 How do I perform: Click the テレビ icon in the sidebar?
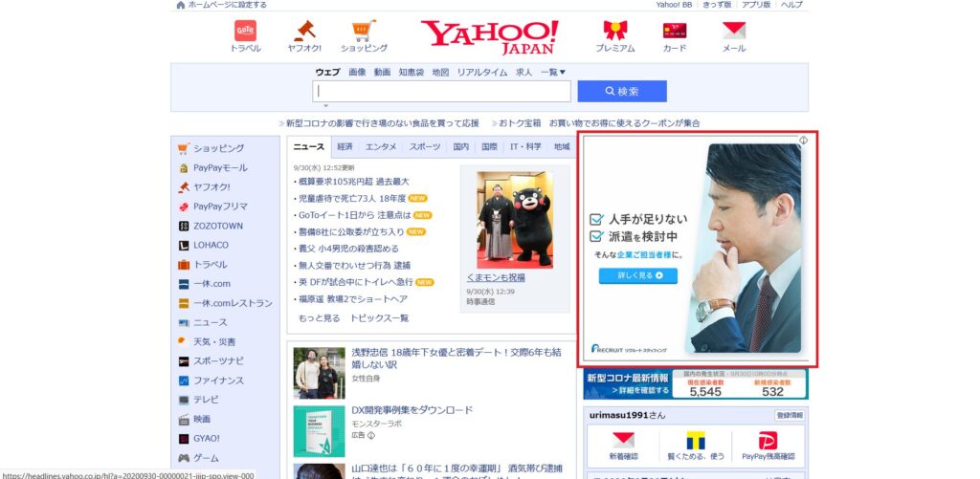pos(183,400)
